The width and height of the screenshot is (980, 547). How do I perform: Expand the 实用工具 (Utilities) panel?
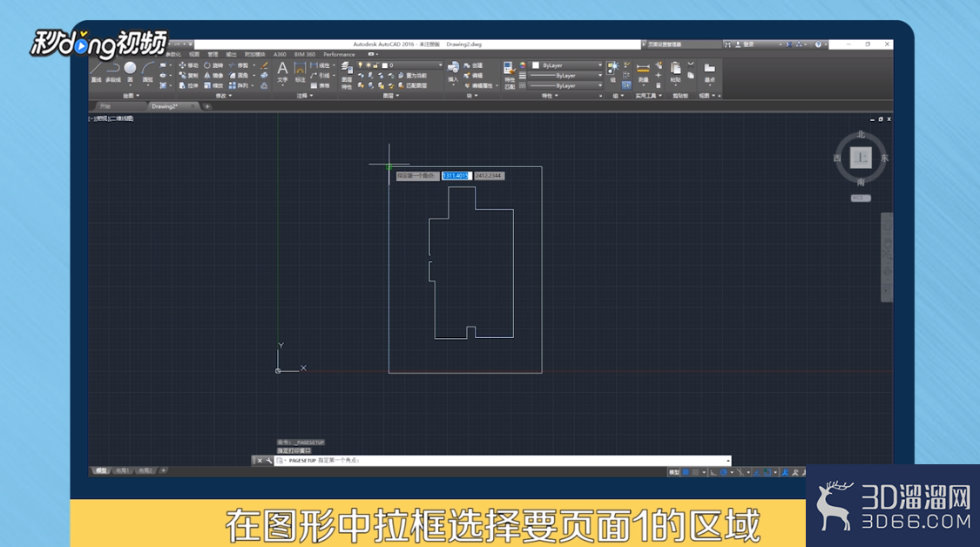649,96
